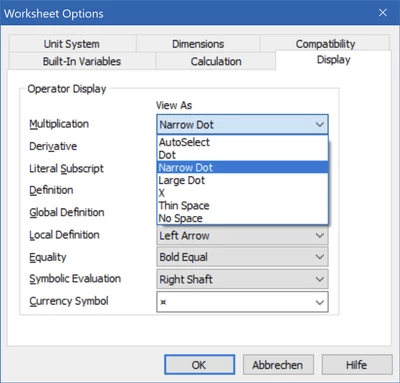Click the Multiplication label
Viewport: 400px width, 383px height.
point(59,124)
